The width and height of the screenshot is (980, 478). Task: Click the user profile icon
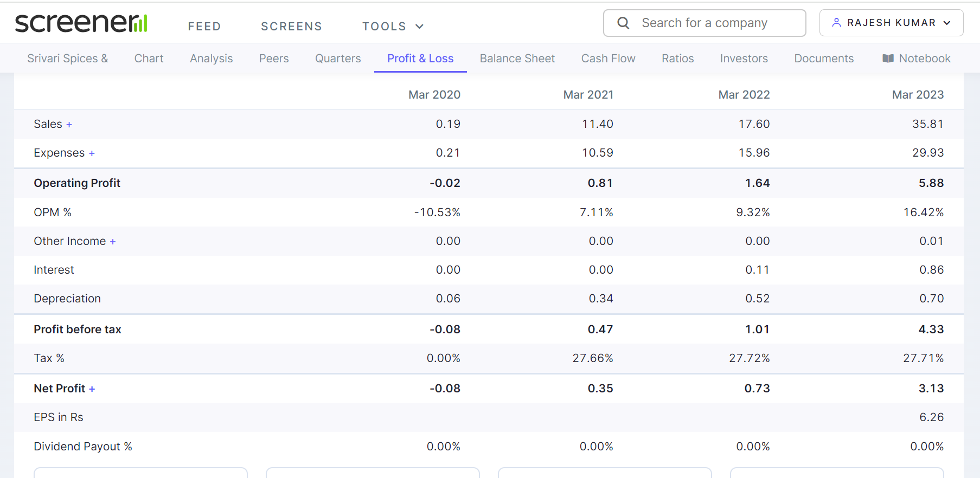836,23
